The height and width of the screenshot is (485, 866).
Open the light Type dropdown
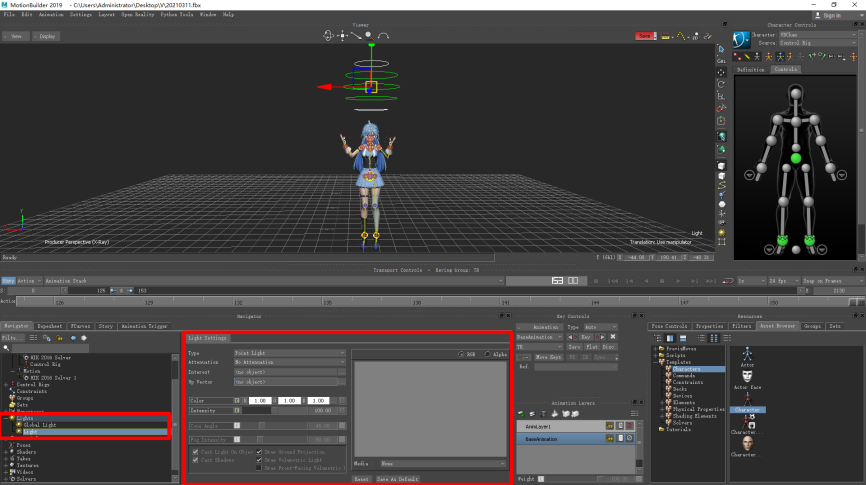290,353
